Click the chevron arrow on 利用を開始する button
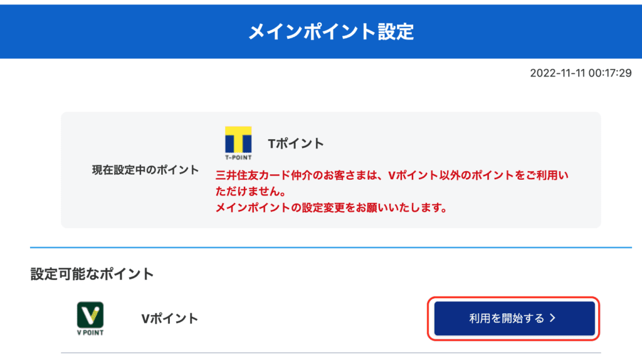The height and width of the screenshot is (364, 642). pyautogui.click(x=553, y=318)
